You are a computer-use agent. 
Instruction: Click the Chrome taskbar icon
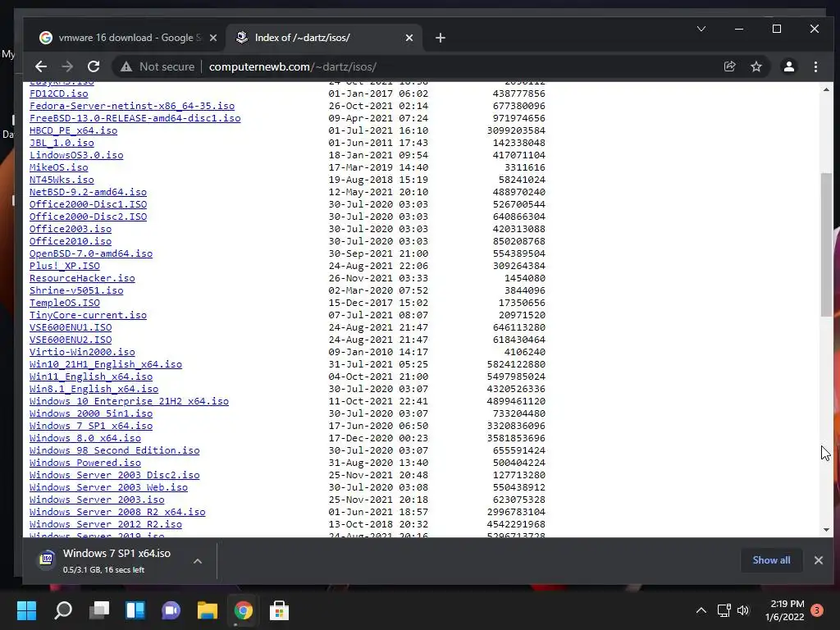(243, 610)
